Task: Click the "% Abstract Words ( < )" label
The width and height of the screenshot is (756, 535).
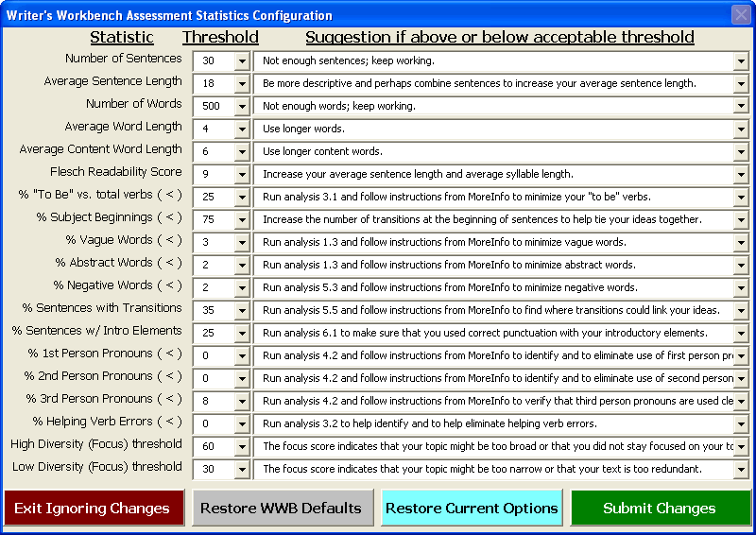Action: pyautogui.click(x=119, y=263)
